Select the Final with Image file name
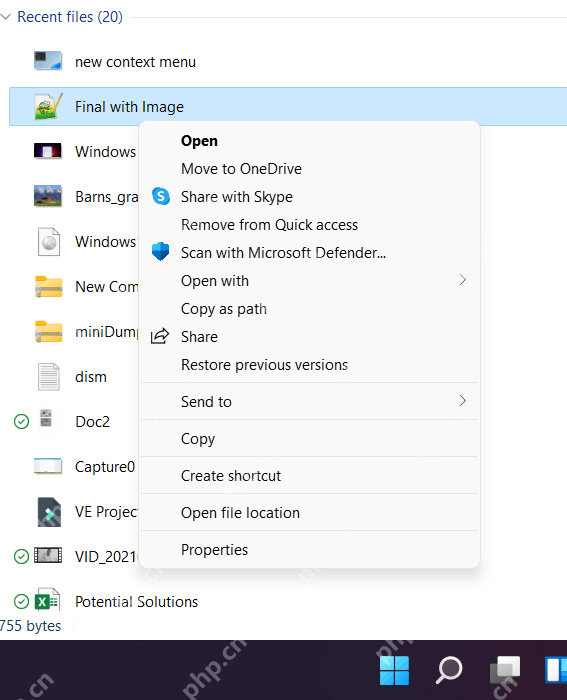This screenshot has height=700, width=567. 129,107
